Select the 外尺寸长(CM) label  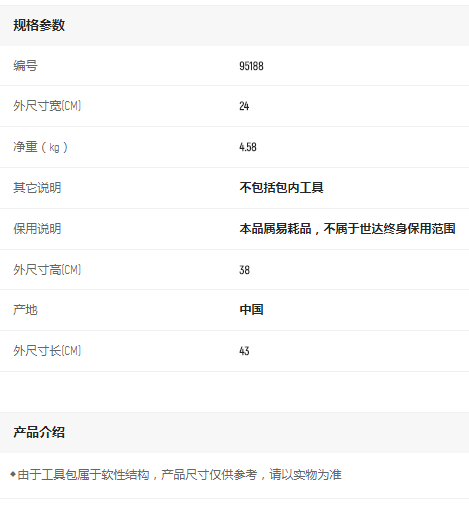(x=47, y=351)
